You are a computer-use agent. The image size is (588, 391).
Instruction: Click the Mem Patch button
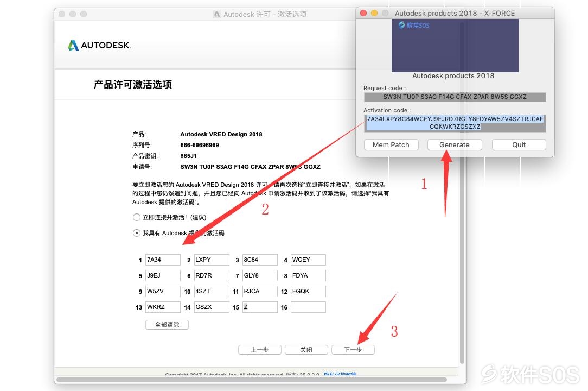coord(391,144)
